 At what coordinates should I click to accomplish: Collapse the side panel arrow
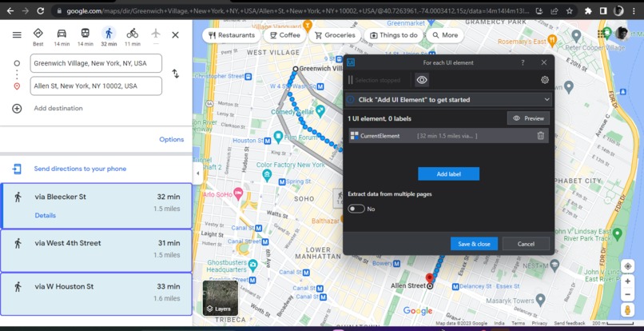197,173
